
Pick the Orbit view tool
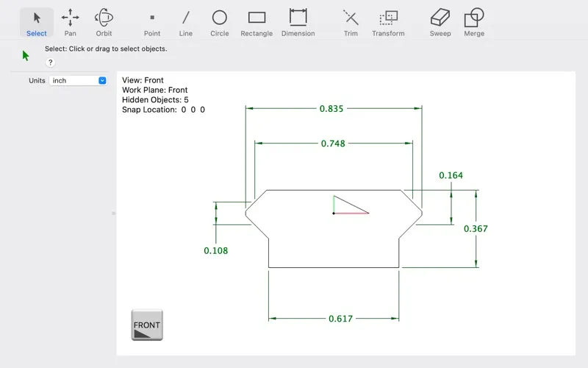(x=104, y=23)
